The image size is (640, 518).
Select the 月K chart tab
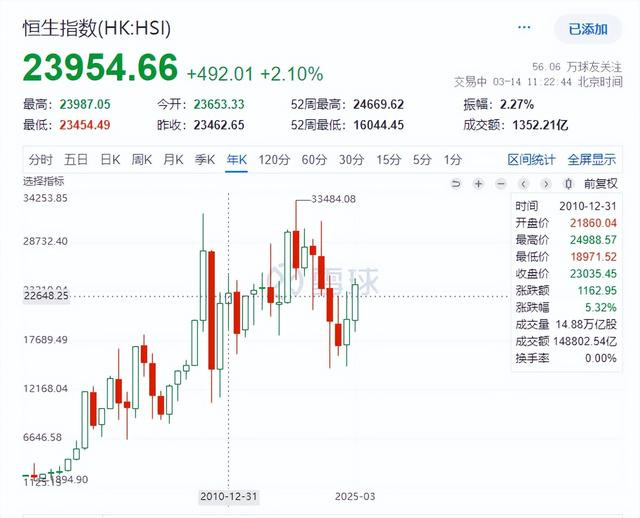click(x=173, y=160)
